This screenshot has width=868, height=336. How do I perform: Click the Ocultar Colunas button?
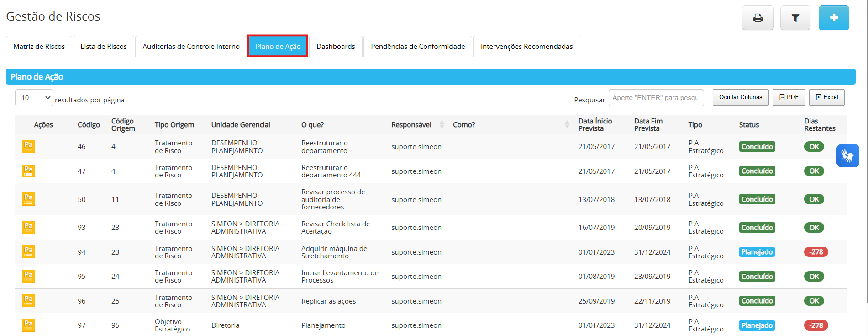pyautogui.click(x=740, y=97)
